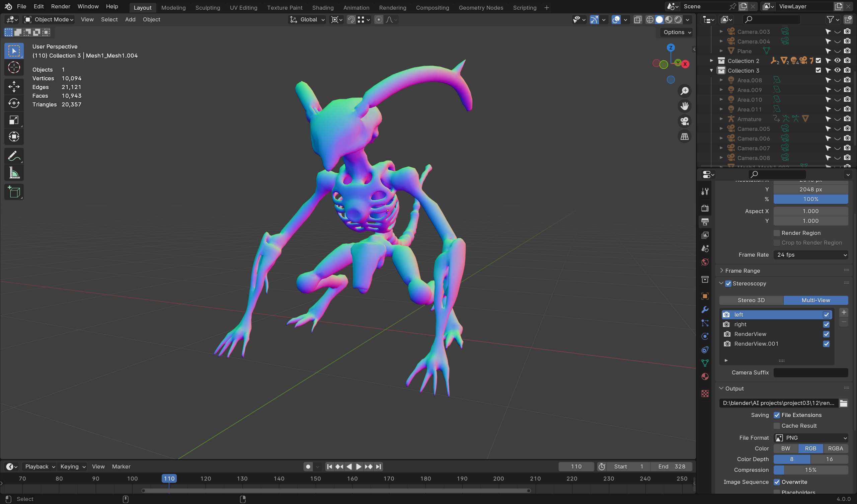Click the pan view hand icon
This screenshot has height=504, width=857.
(684, 106)
